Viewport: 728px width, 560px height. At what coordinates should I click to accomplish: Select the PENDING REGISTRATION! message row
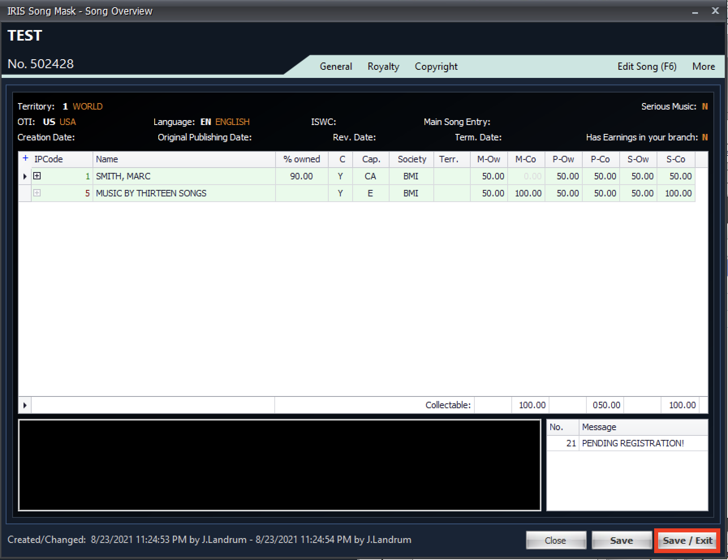click(632, 443)
